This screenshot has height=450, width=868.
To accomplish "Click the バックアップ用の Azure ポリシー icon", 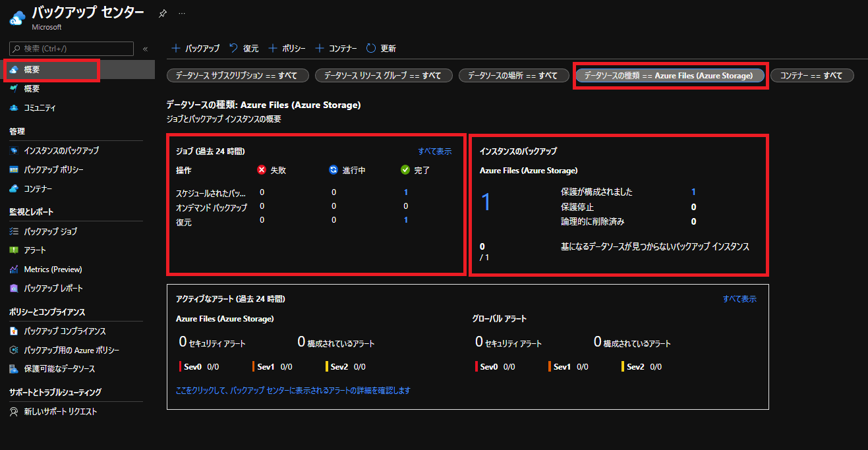I will (x=14, y=350).
